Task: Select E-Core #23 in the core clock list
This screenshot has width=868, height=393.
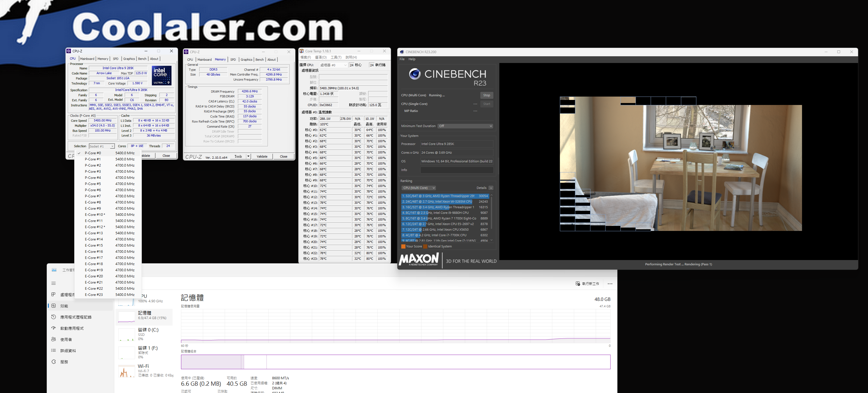Action: [108, 295]
